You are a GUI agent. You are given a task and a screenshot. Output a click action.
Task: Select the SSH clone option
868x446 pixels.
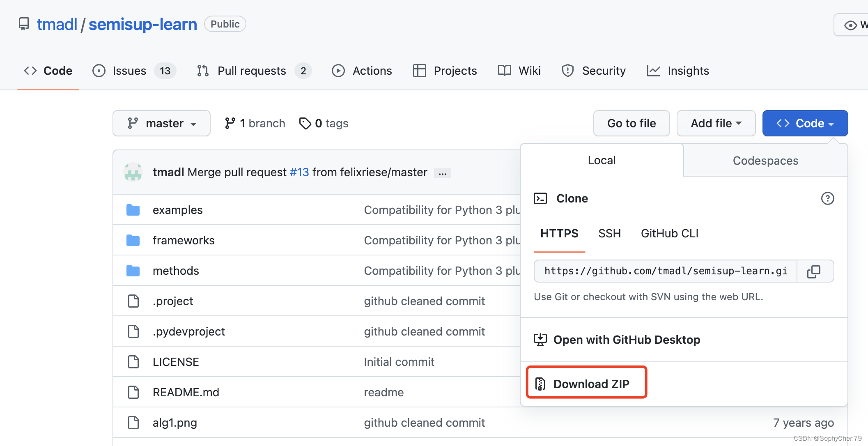610,233
